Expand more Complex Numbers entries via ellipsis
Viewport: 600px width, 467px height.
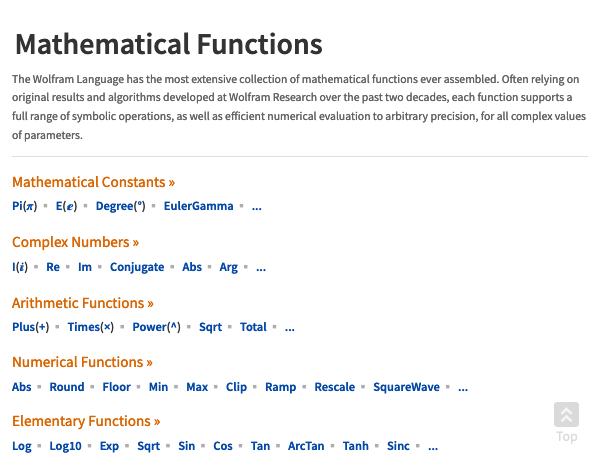click(x=261, y=267)
